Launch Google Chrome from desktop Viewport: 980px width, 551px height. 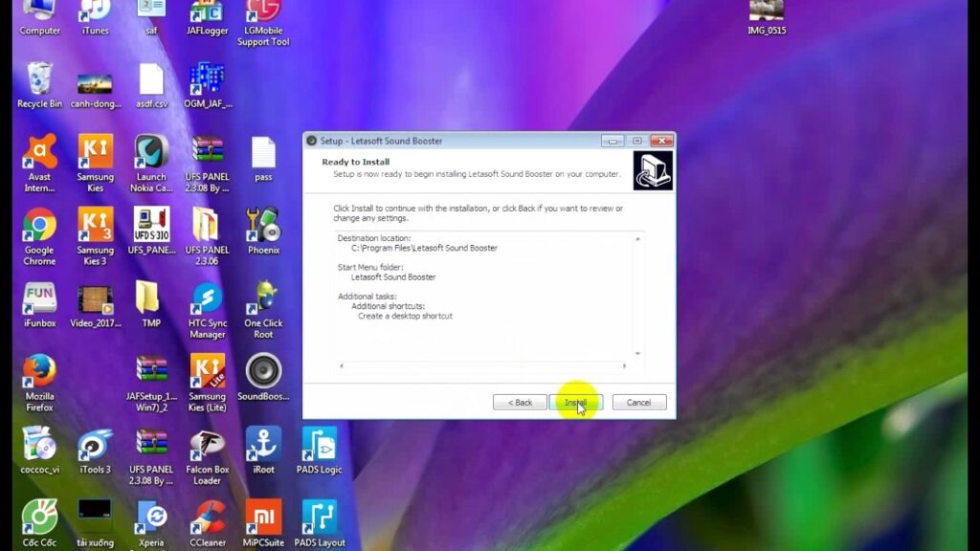39,237
